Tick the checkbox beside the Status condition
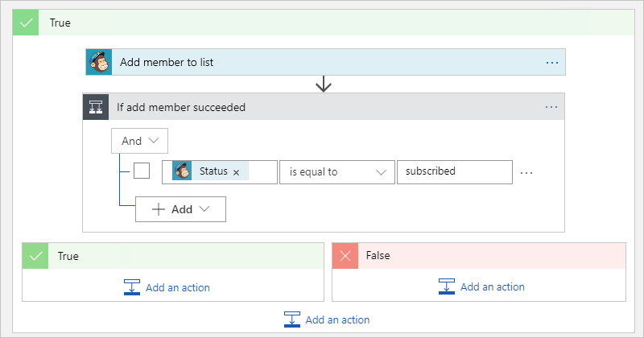Viewport: 644px width, 338px height. coord(142,171)
